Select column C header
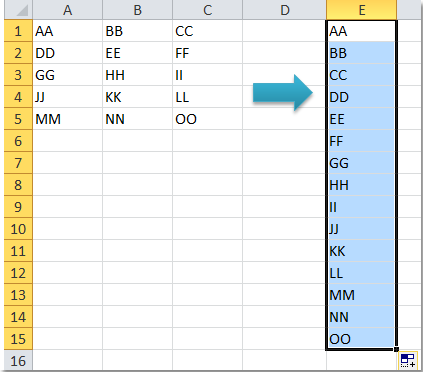423x372 pixels. [x=207, y=10]
